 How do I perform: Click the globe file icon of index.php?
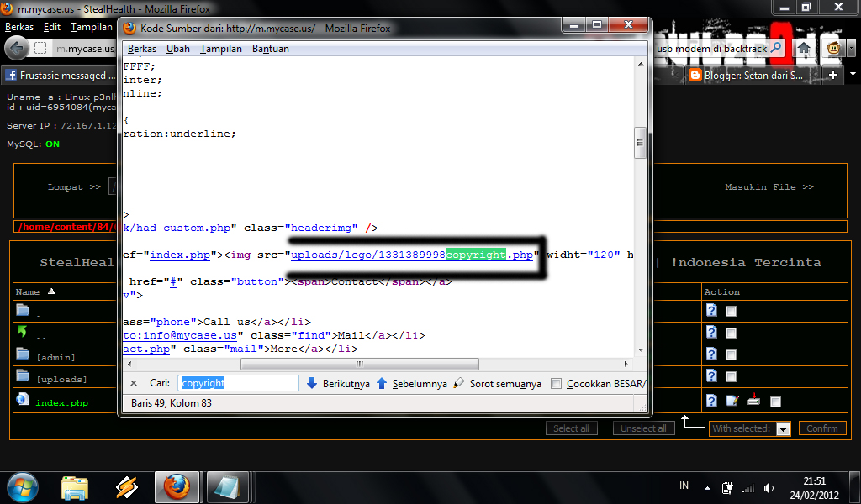(x=23, y=399)
